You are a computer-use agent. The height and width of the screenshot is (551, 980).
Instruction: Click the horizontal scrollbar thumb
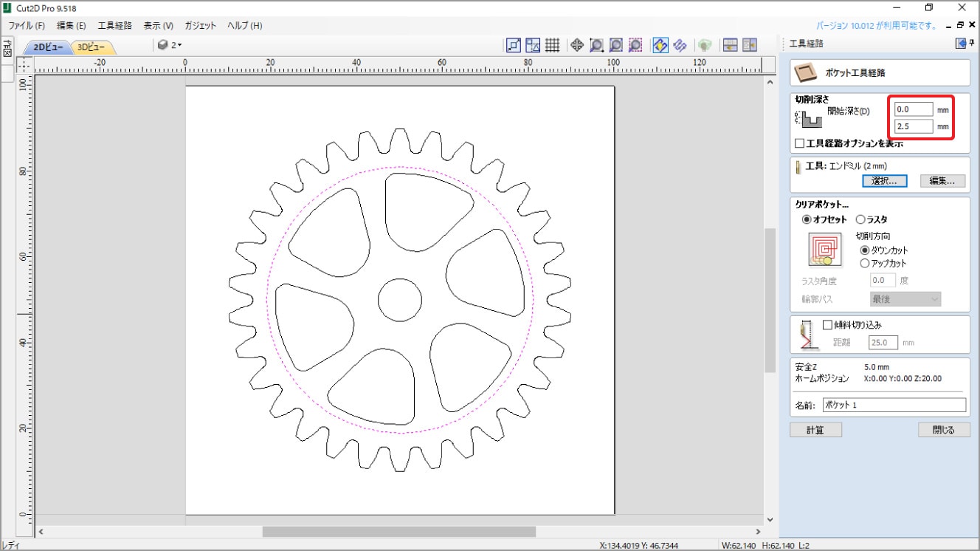point(398,531)
